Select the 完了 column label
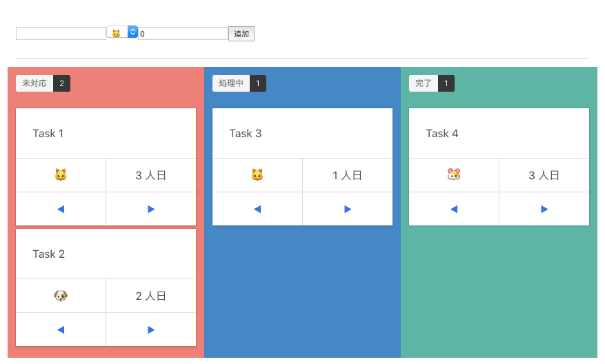Viewport: 605px width, 364px height. pyautogui.click(x=424, y=83)
